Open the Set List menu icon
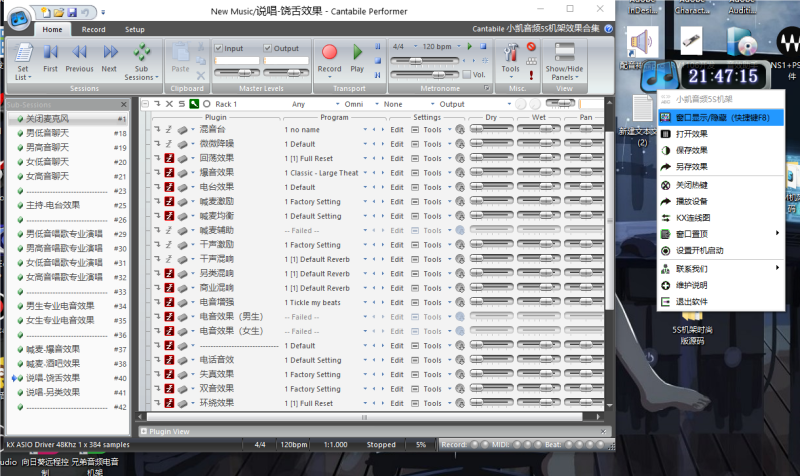The width and height of the screenshot is (800, 476). [x=23, y=53]
